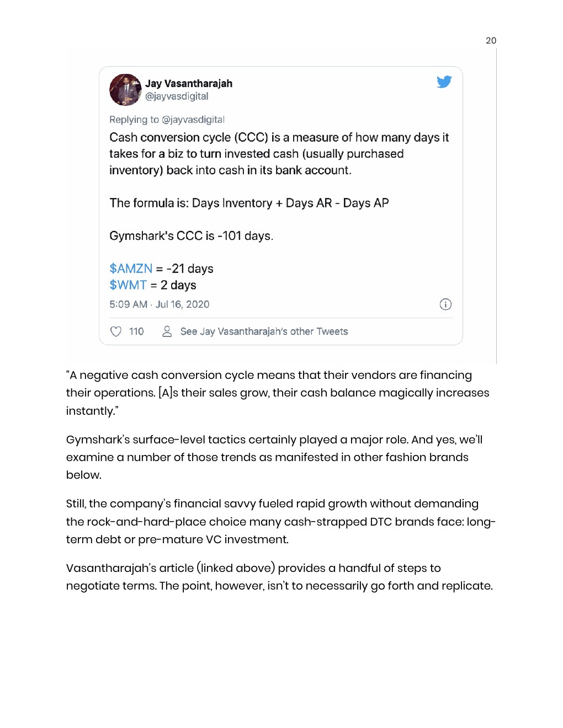The image size is (563, 728).
Task: Click the line "Gymshark's CCC is -101 days."
Action: tap(191, 236)
